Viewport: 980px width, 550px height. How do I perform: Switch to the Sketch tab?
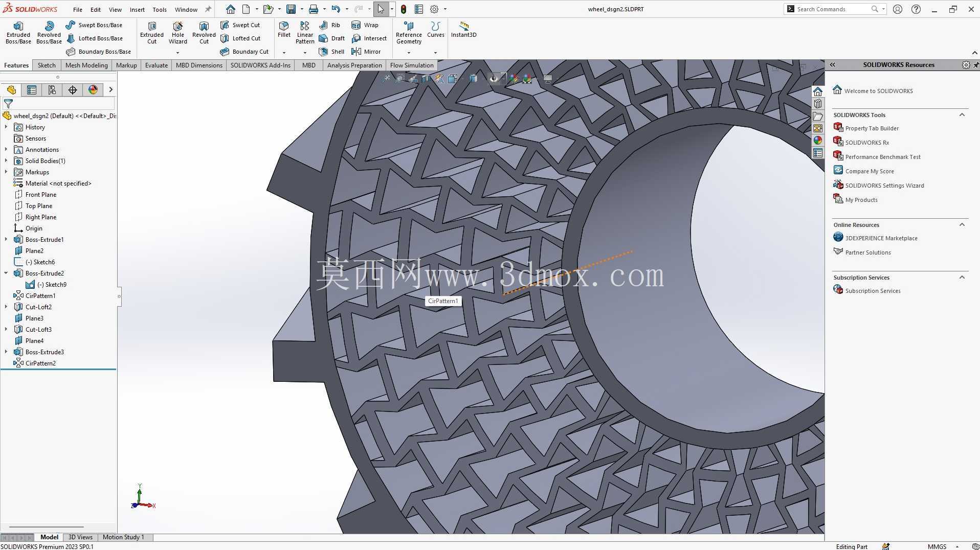click(47, 65)
